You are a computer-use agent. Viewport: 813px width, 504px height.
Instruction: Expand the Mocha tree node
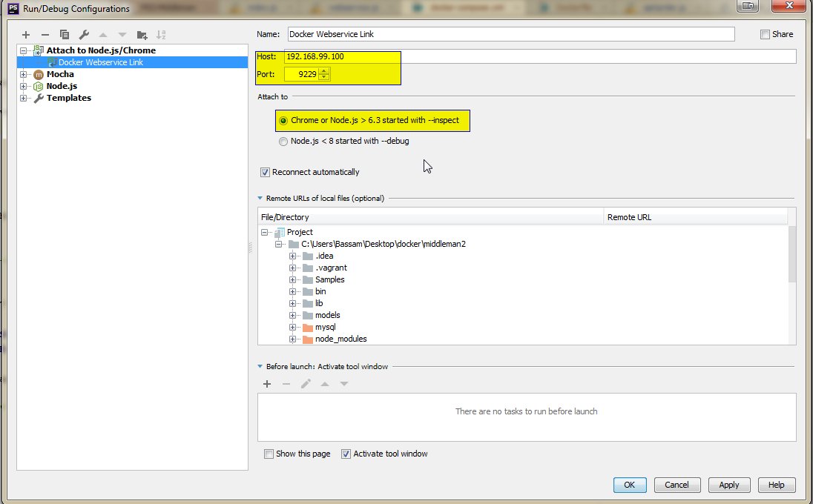tap(23, 74)
